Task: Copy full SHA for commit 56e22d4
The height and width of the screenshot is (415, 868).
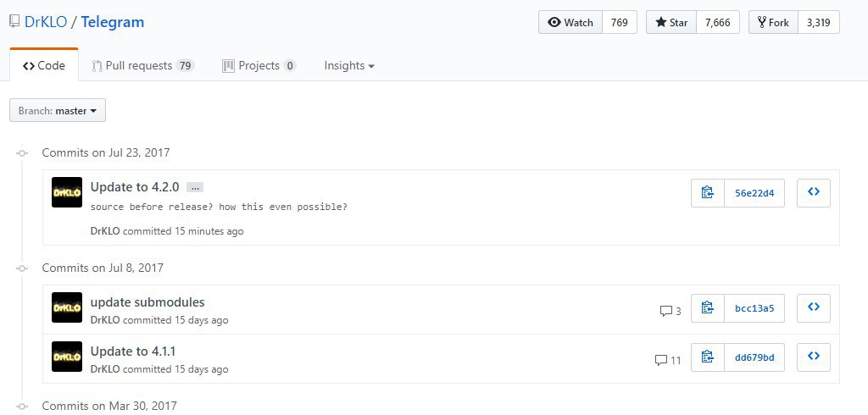Action: [x=708, y=193]
